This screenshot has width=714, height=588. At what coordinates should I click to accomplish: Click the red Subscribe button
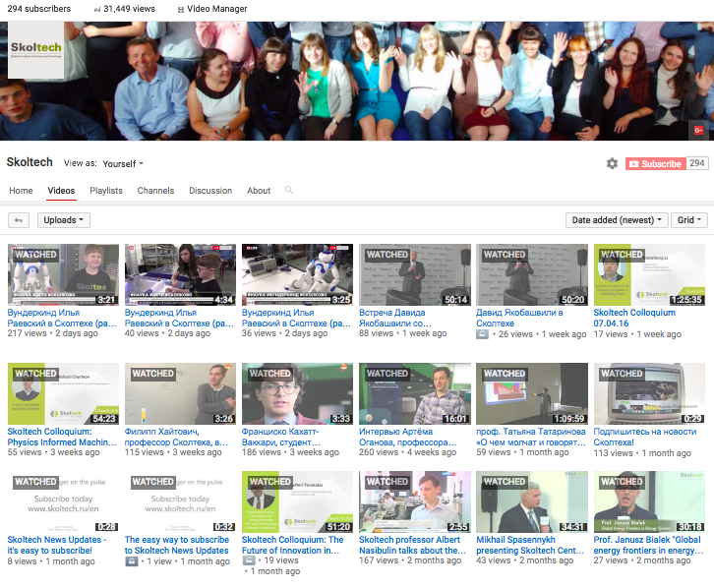[x=656, y=164]
